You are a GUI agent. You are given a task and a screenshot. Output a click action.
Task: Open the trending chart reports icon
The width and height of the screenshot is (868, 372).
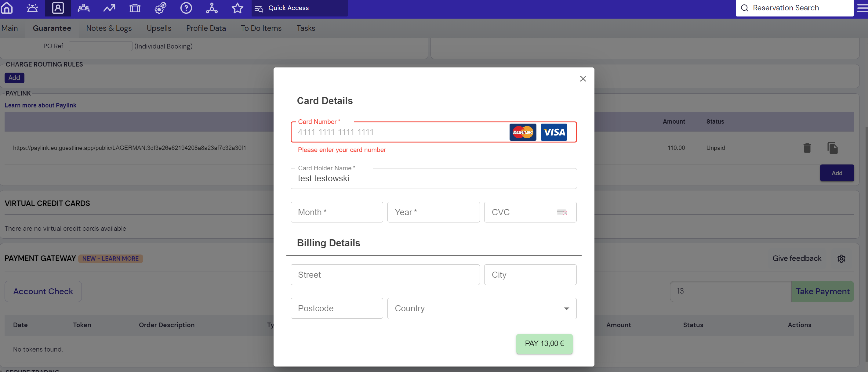[109, 8]
